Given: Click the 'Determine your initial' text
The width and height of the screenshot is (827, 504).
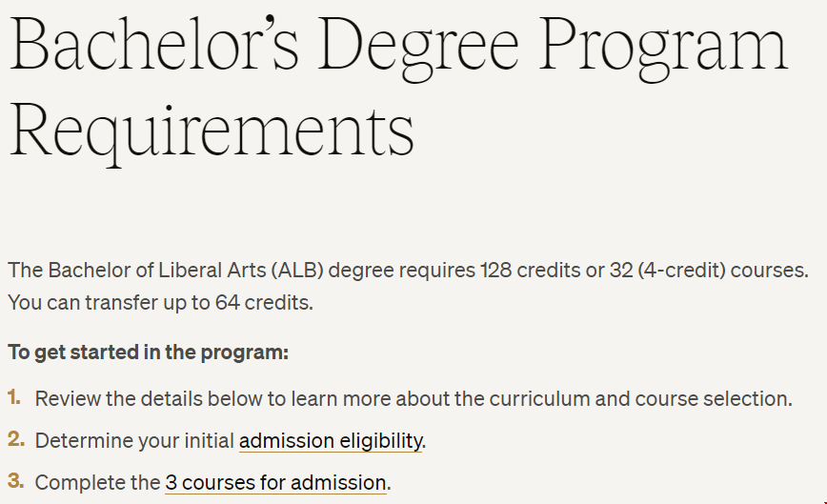Looking at the screenshot, I should [134, 441].
